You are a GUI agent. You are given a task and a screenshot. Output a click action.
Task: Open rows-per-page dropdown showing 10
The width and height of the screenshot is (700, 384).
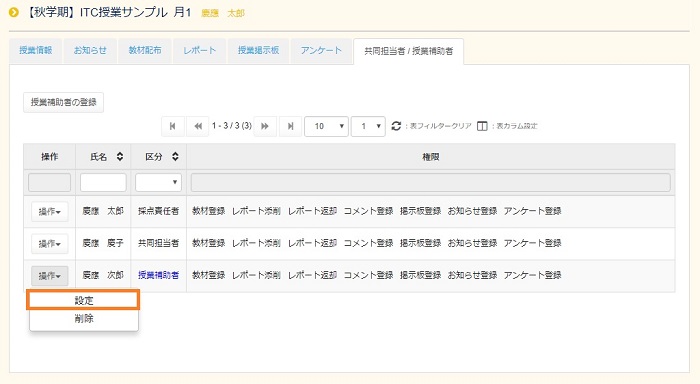[326, 126]
